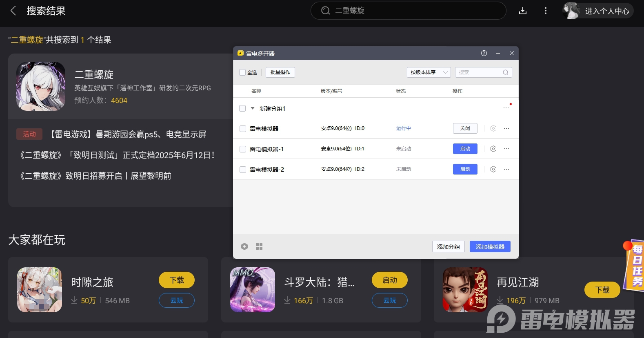Screen dimensions: 644x338
Task: Click the back arrow next to 搜索结果
Action: point(13,11)
